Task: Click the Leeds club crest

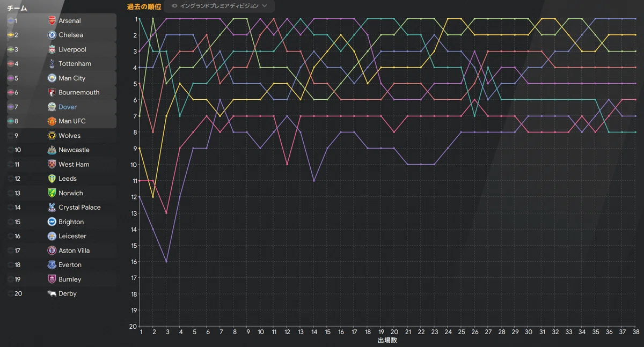Action: click(52, 179)
